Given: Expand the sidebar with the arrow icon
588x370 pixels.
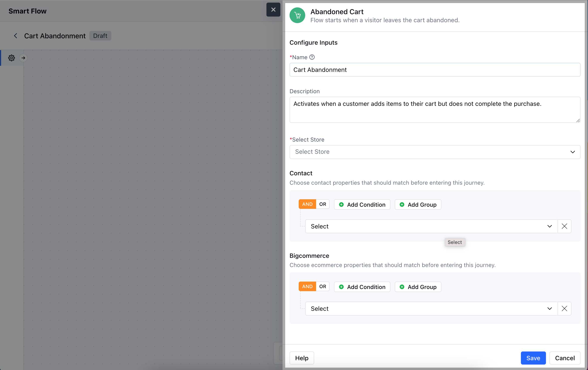Looking at the screenshot, I should (x=23, y=58).
